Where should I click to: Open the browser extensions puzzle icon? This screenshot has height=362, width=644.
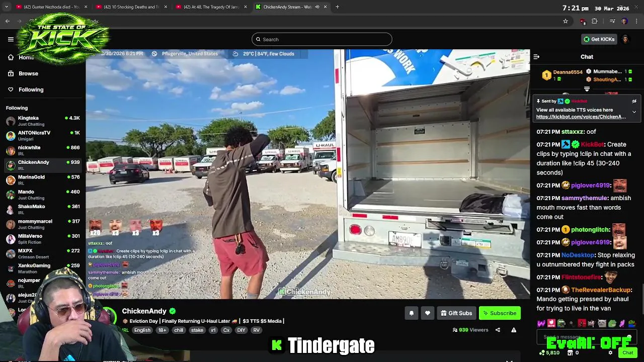tap(595, 21)
